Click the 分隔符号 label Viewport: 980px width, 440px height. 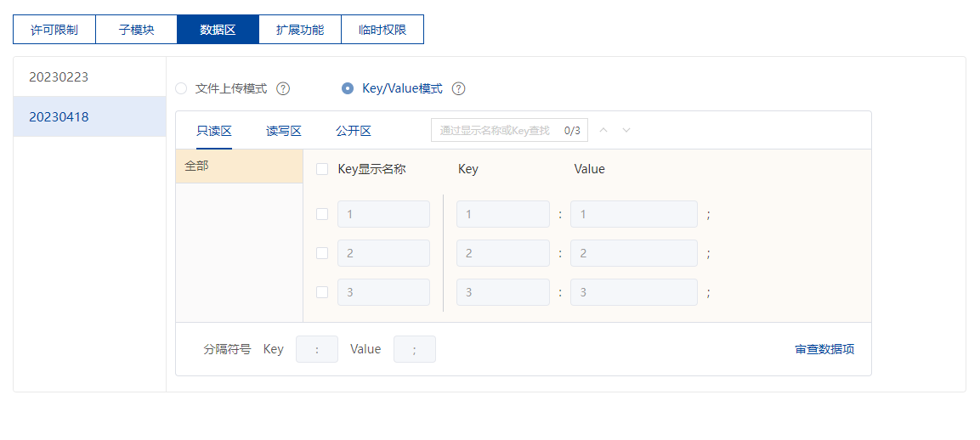[227, 349]
